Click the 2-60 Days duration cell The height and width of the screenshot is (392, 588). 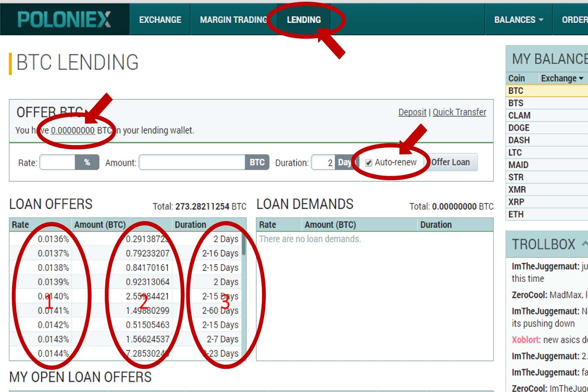220,310
